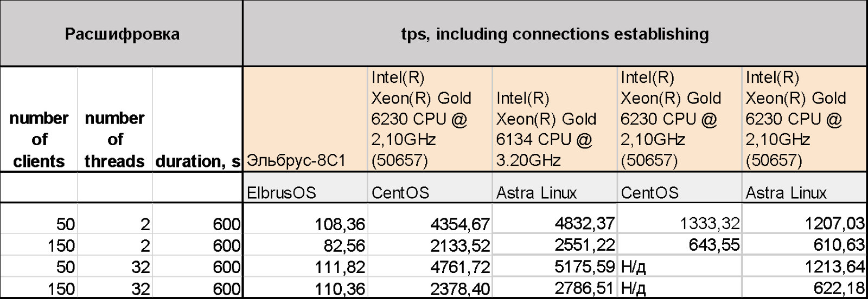Select the cell with value 82,56

pyautogui.click(x=305, y=245)
